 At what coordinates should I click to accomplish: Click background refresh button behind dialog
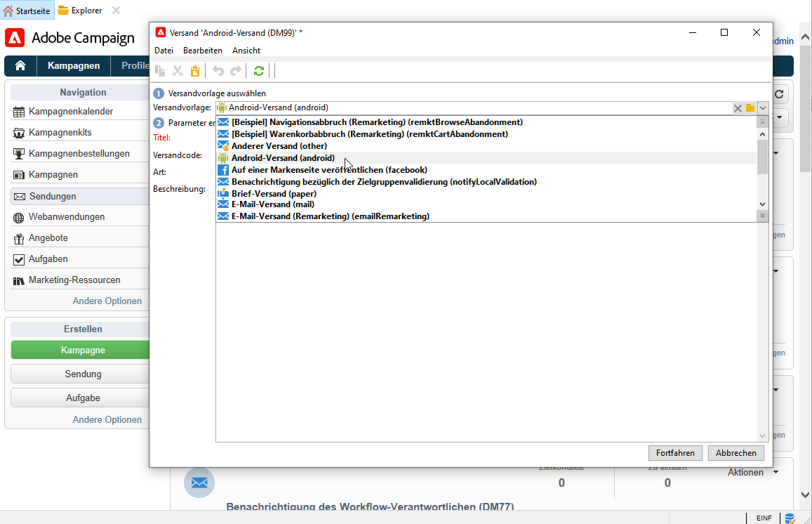pyautogui.click(x=780, y=94)
